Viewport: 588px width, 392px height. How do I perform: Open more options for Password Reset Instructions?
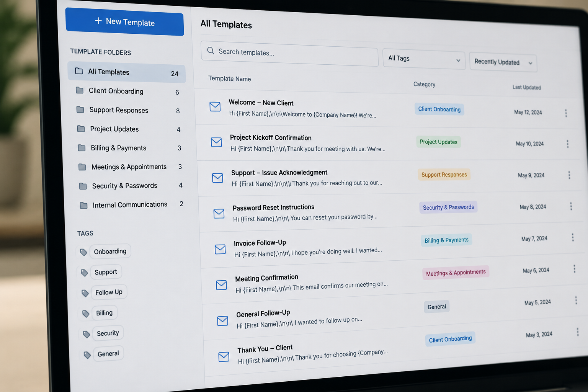[x=571, y=206]
